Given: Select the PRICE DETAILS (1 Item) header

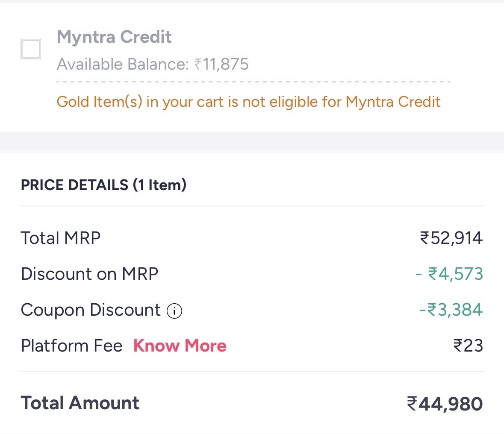Looking at the screenshot, I should [103, 185].
